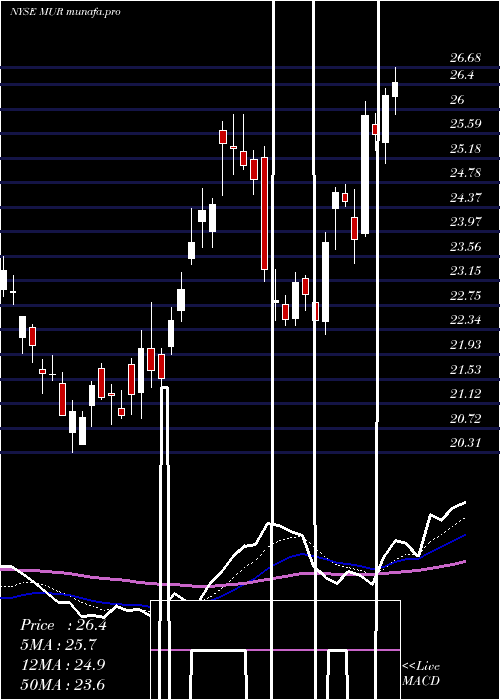Click the 22.34 price axis label
Viewport: 500px width, 700px height.
pyautogui.click(x=466, y=320)
